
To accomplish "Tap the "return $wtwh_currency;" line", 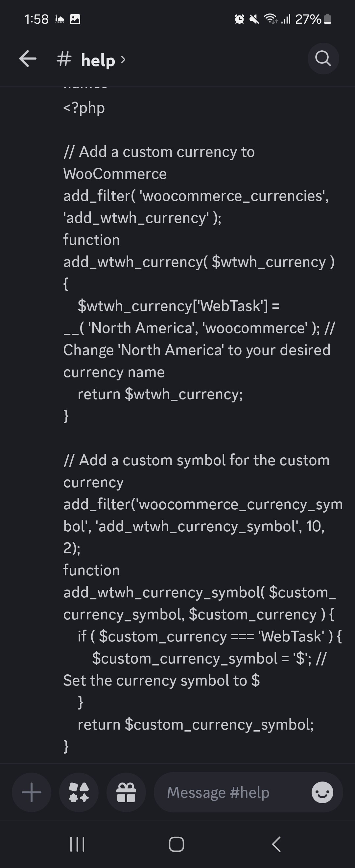I will tap(160, 394).
